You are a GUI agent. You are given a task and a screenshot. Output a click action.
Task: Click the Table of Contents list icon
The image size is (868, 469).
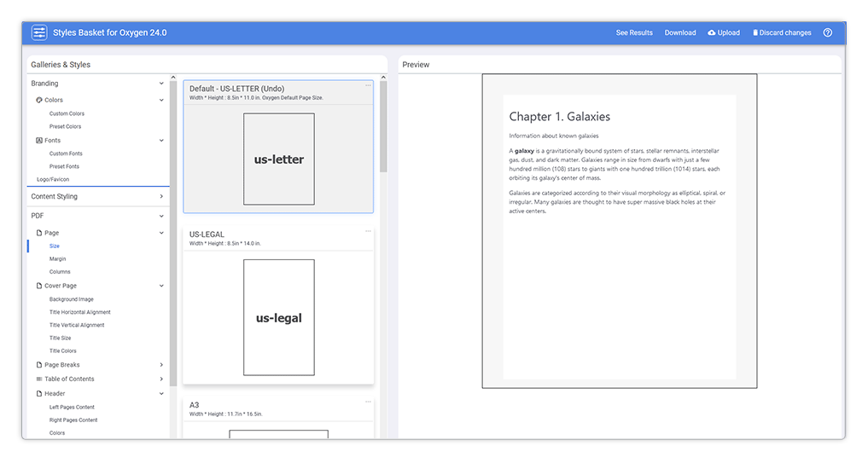click(38, 379)
